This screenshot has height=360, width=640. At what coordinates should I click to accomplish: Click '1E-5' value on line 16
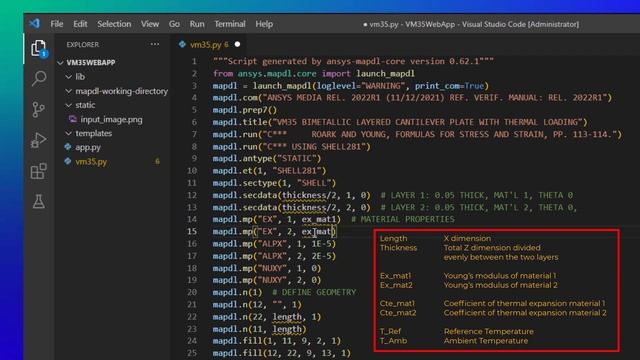[321, 244]
